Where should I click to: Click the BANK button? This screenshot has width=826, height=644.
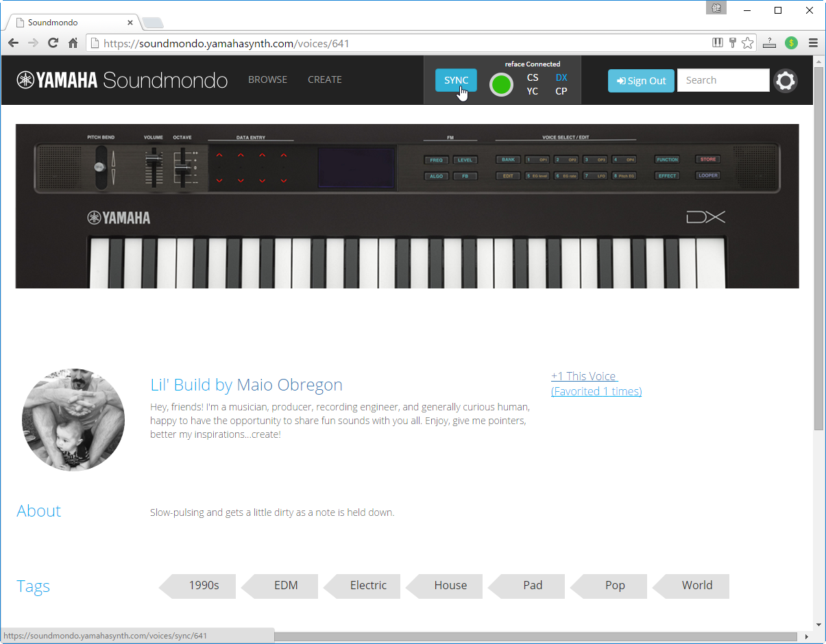508,160
